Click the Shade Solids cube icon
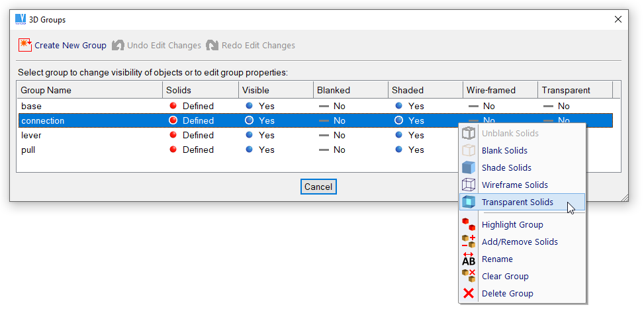This screenshot has height=309, width=644. (469, 168)
